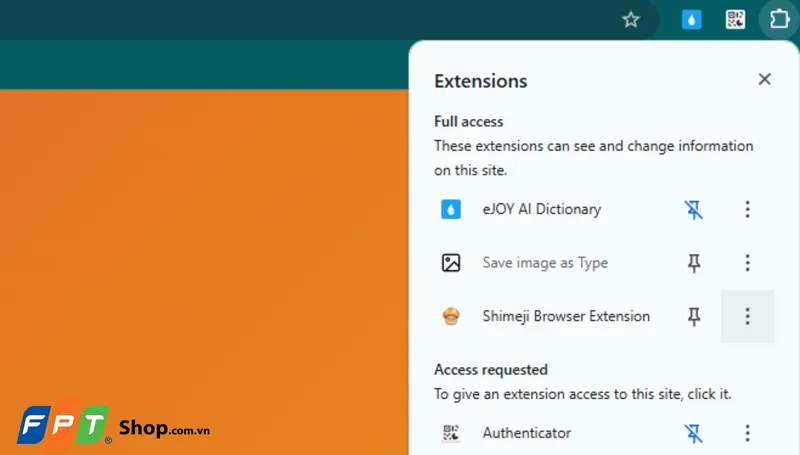Screen dimensions: 800x455
Task: Pin Shimeji Browser Extension to toolbar
Action: pos(694,316)
